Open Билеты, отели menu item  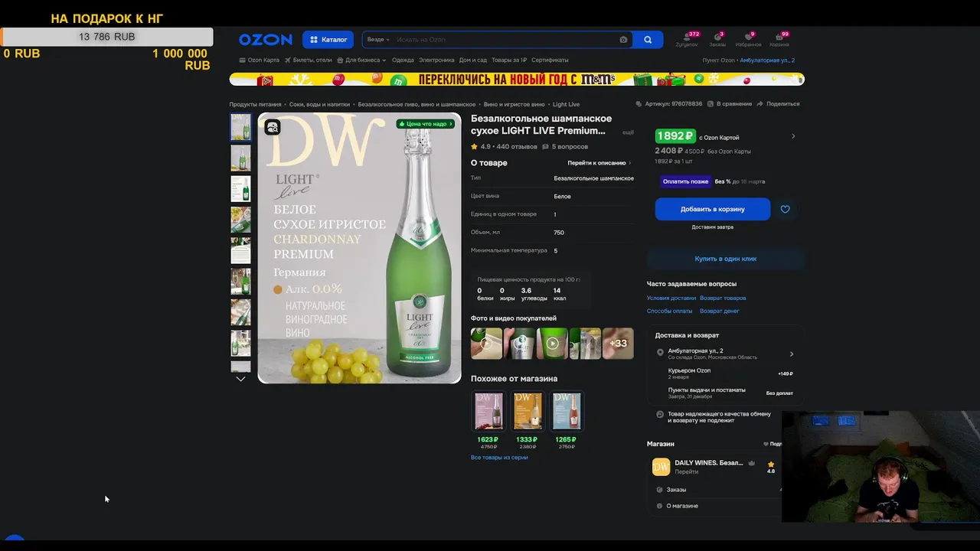308,60
